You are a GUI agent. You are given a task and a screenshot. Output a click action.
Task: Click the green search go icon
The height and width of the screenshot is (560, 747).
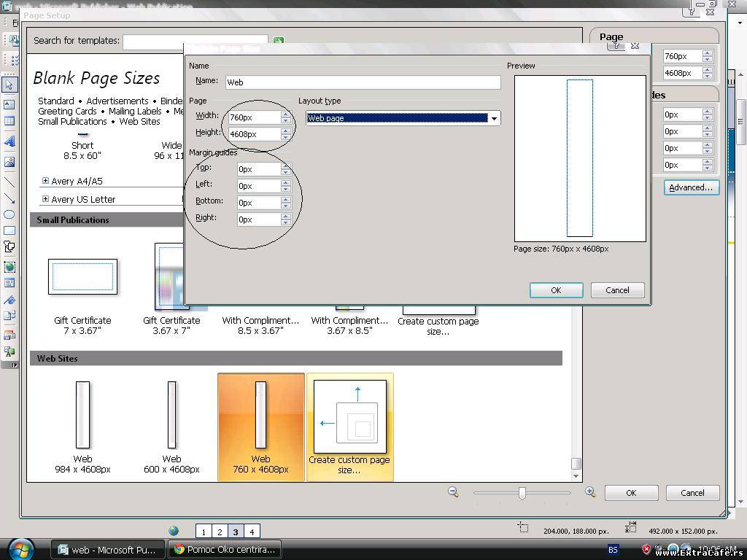click(279, 41)
